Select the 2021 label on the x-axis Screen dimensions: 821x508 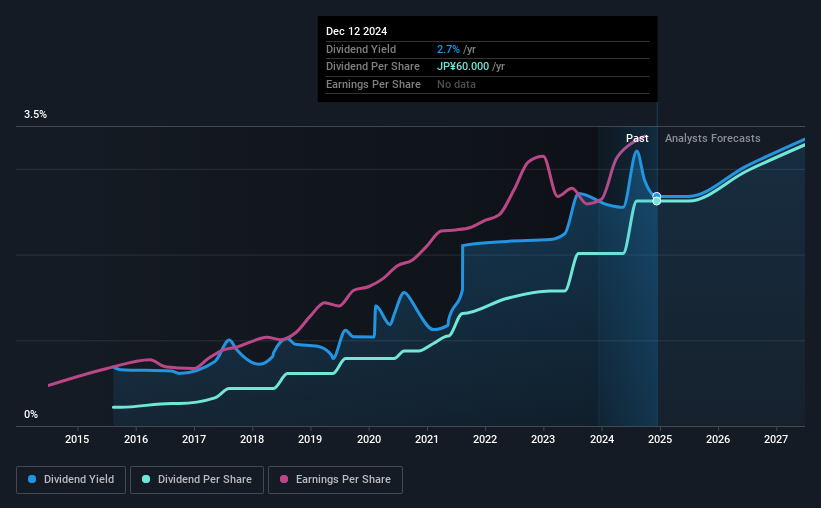427,439
